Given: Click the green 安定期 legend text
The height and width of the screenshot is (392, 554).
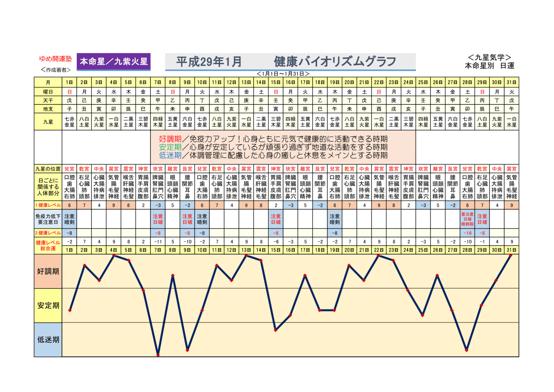Looking at the screenshot, I should pos(170,147).
